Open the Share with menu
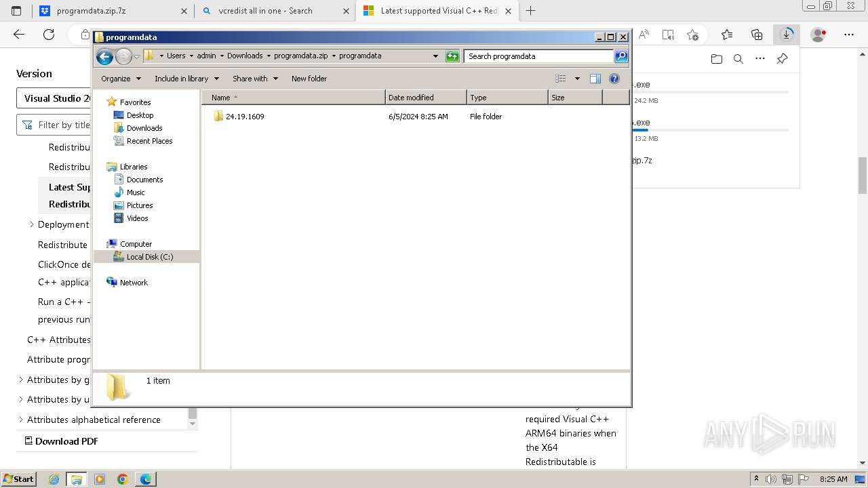This screenshot has width=868, height=488. [255, 79]
